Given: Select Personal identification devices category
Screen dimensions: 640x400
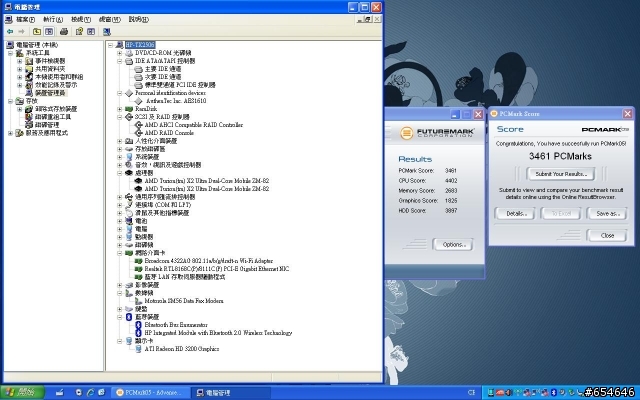Looking at the screenshot, I should [x=170, y=93].
